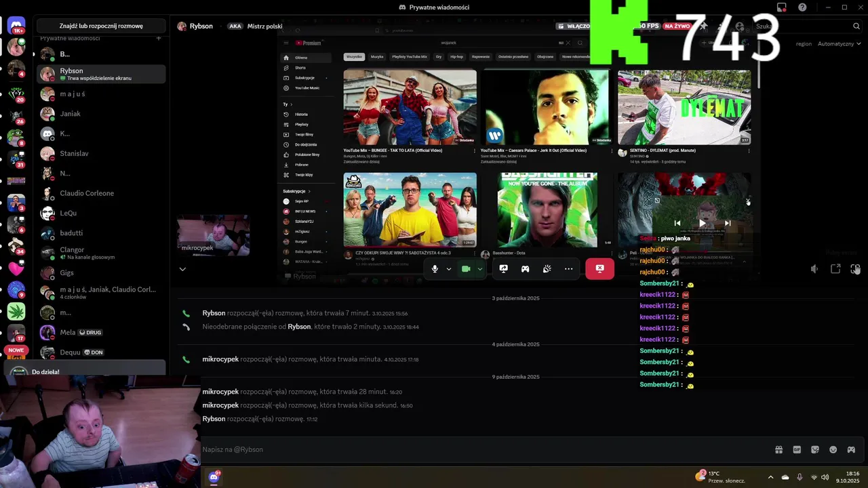
Task: Open Gigs direct message
Action: click(x=101, y=272)
